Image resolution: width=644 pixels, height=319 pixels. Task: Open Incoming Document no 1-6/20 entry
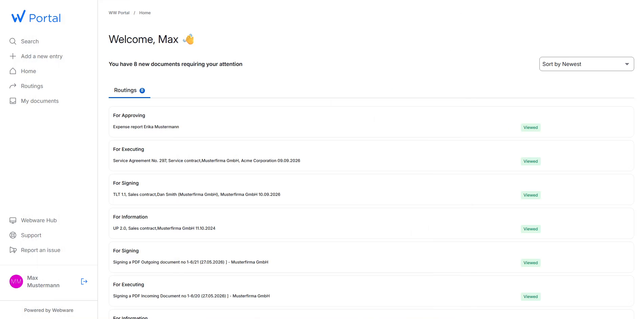coord(371,291)
